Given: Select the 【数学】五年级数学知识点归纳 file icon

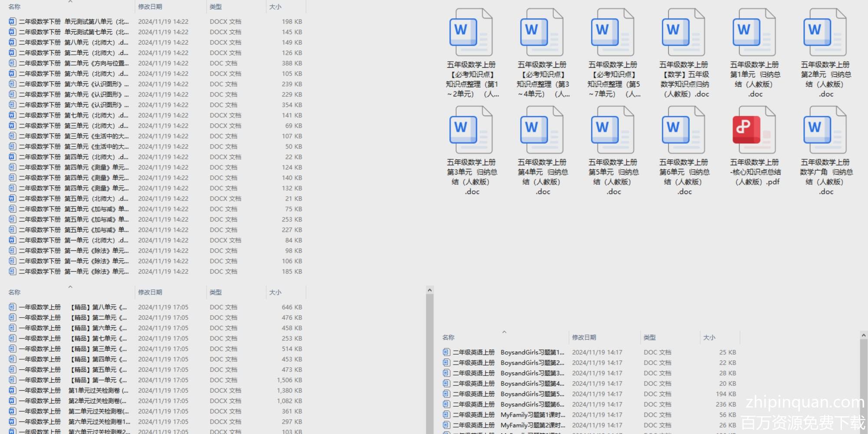Looking at the screenshot, I should point(683,33).
